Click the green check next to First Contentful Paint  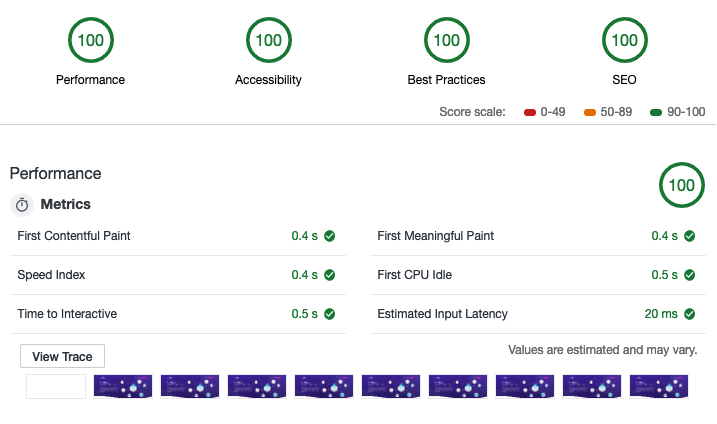pyautogui.click(x=329, y=236)
